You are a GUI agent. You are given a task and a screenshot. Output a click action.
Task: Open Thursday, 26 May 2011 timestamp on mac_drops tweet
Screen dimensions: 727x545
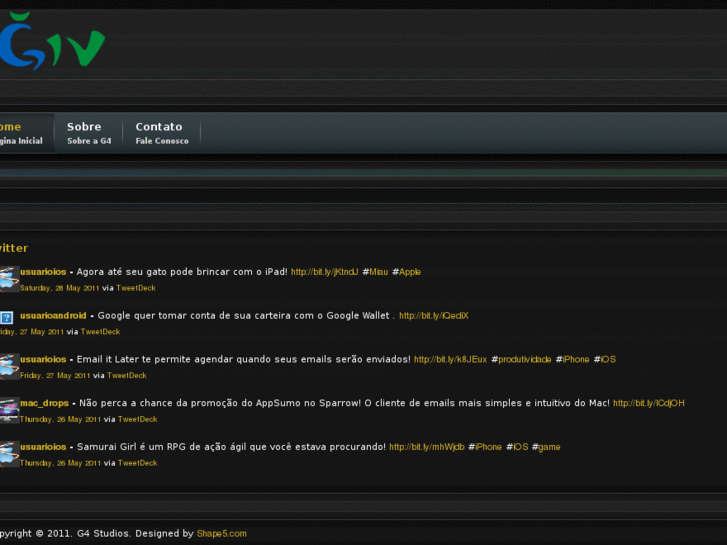click(x=60, y=419)
